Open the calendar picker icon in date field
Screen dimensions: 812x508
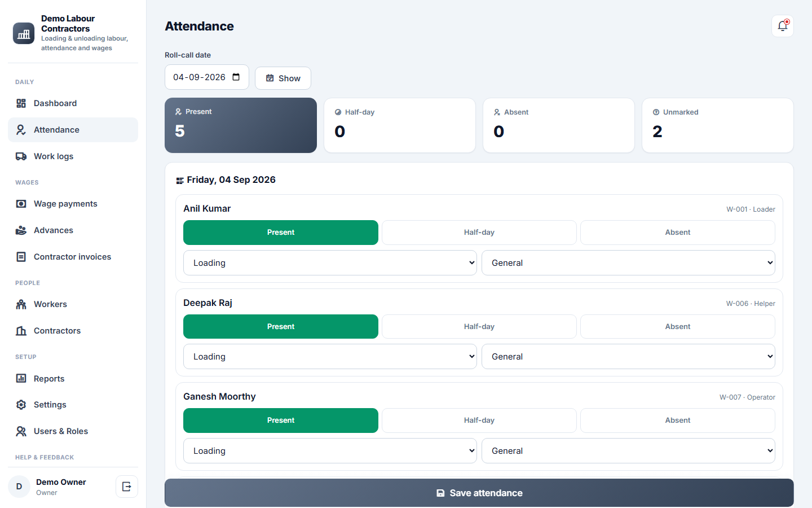(x=236, y=77)
